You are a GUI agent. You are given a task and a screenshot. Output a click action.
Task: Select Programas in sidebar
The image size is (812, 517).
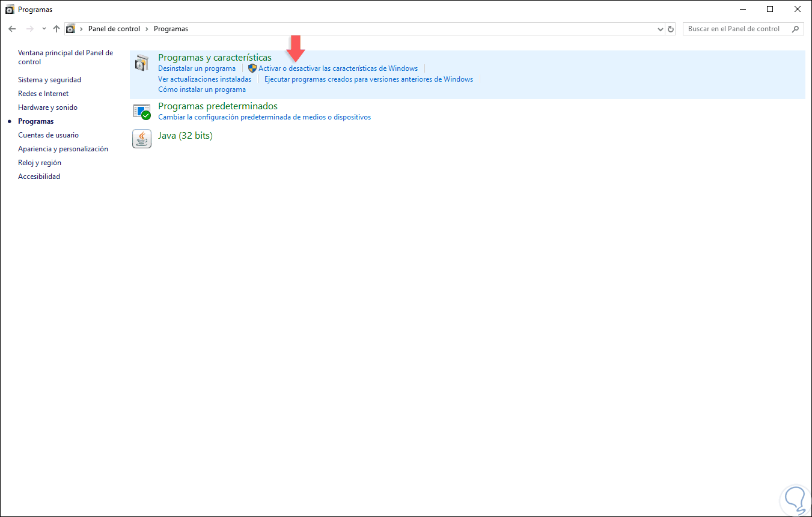(35, 121)
